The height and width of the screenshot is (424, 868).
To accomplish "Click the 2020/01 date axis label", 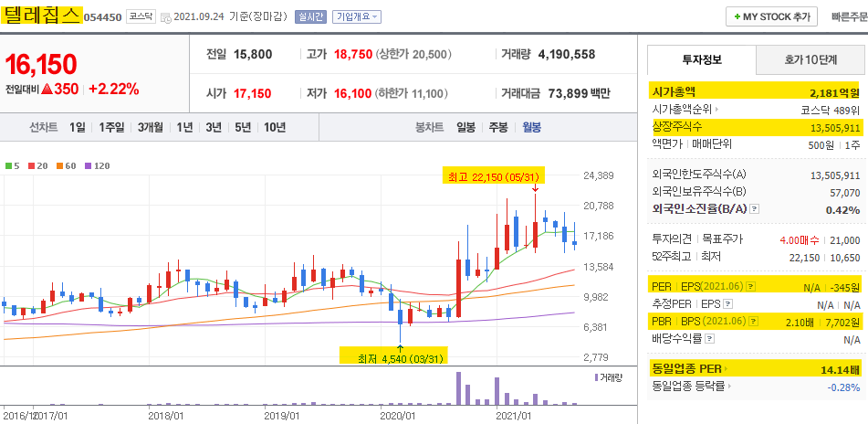I will [399, 414].
